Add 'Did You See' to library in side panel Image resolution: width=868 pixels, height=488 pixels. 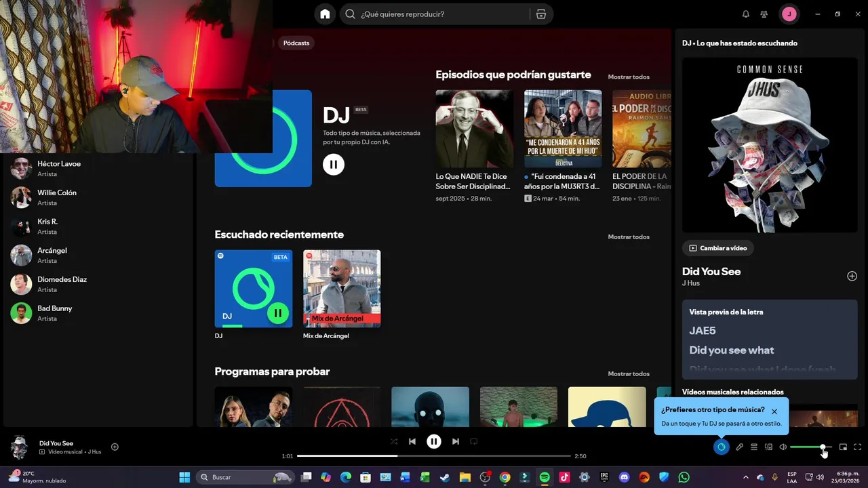[852, 276]
